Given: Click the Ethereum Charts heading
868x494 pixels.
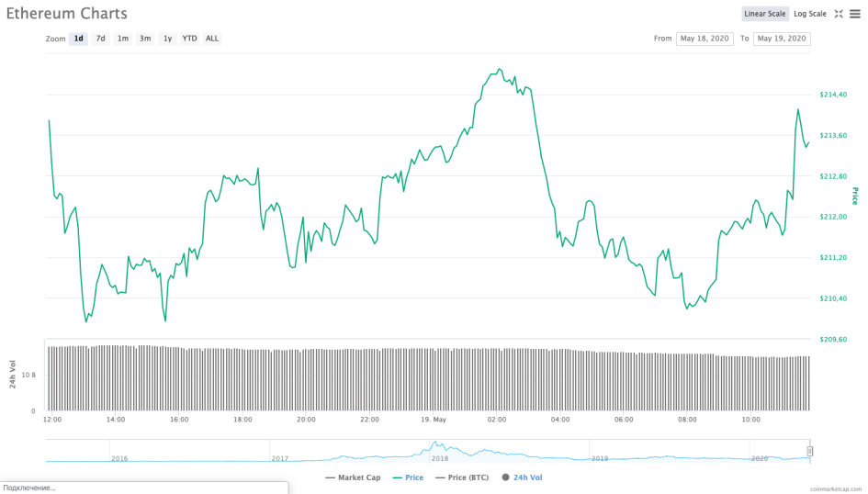Looking at the screenshot, I should (66, 13).
